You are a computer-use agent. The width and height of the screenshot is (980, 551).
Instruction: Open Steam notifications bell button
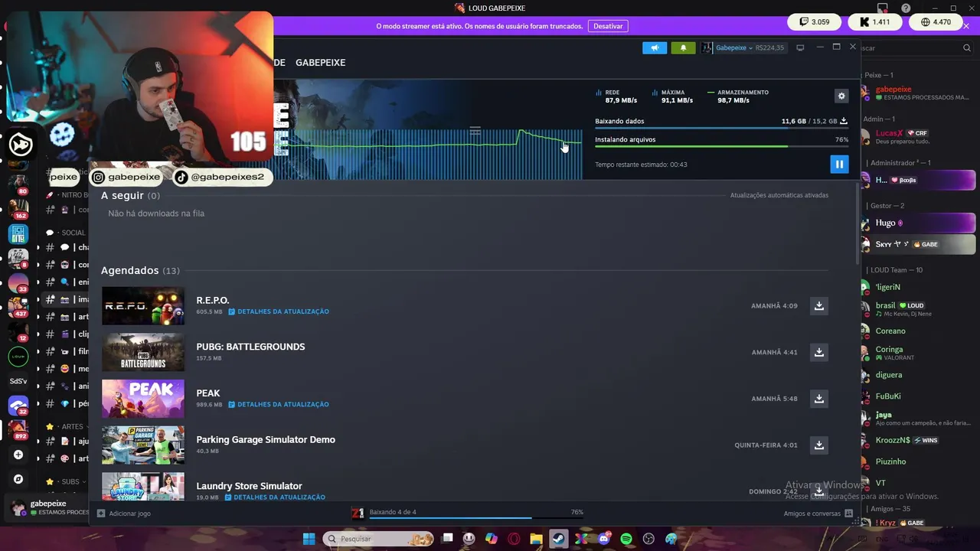click(x=684, y=47)
